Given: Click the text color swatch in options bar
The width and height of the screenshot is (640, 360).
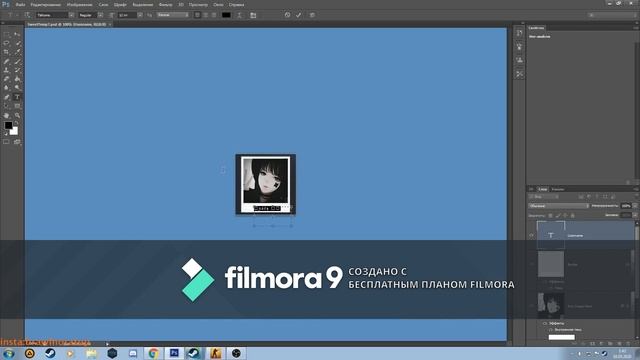Looking at the screenshot, I should click(x=226, y=15).
